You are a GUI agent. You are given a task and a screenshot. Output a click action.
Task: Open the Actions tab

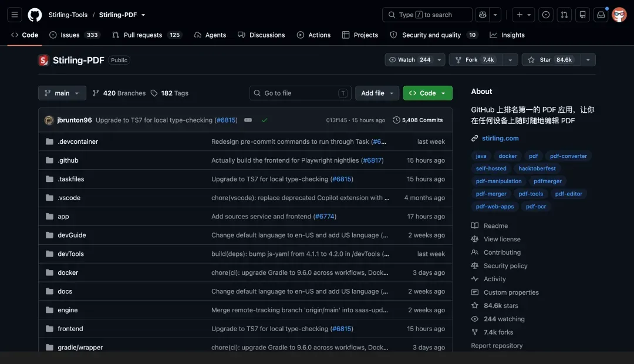tap(313, 35)
